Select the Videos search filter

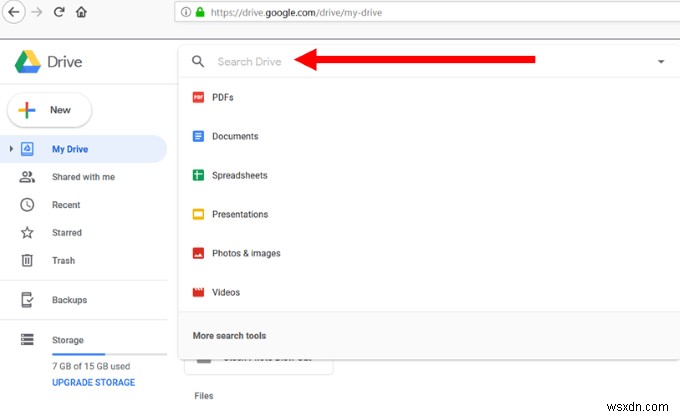pyautogui.click(x=226, y=292)
